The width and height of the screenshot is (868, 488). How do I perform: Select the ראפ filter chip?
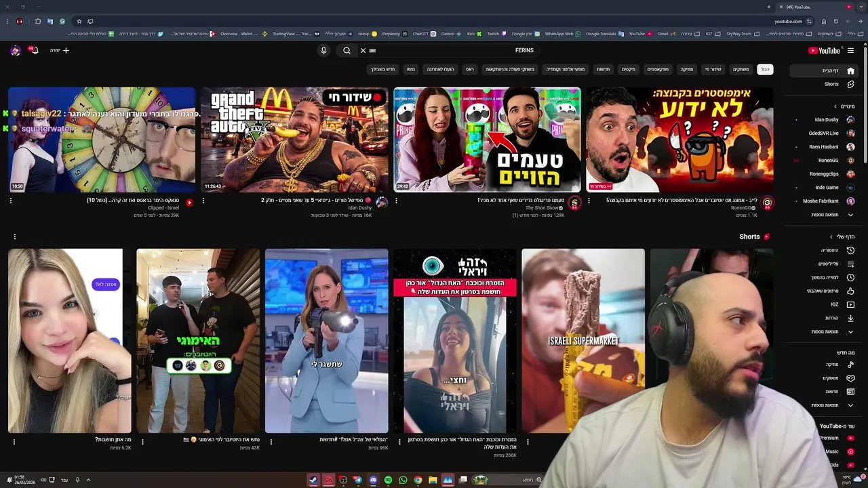click(x=469, y=69)
